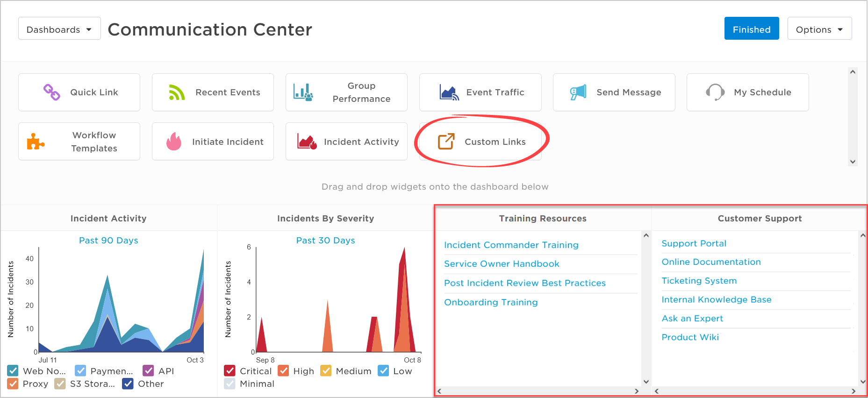Click the Group Performance bar chart icon
Viewport: 868px width, 398px height.
click(303, 92)
